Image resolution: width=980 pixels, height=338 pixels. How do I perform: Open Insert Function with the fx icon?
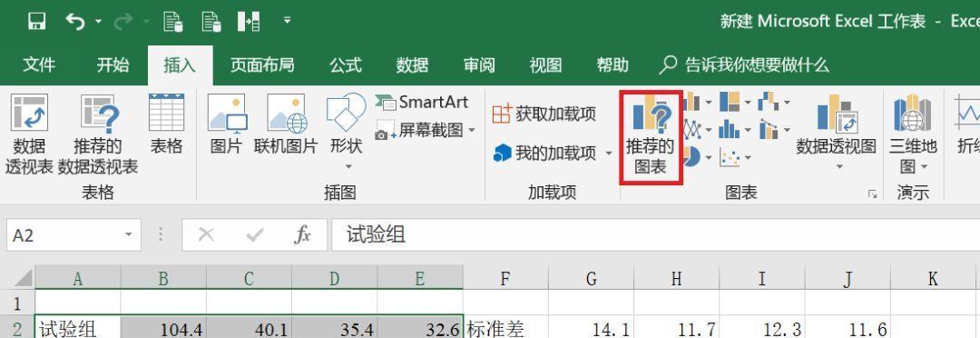click(x=303, y=235)
